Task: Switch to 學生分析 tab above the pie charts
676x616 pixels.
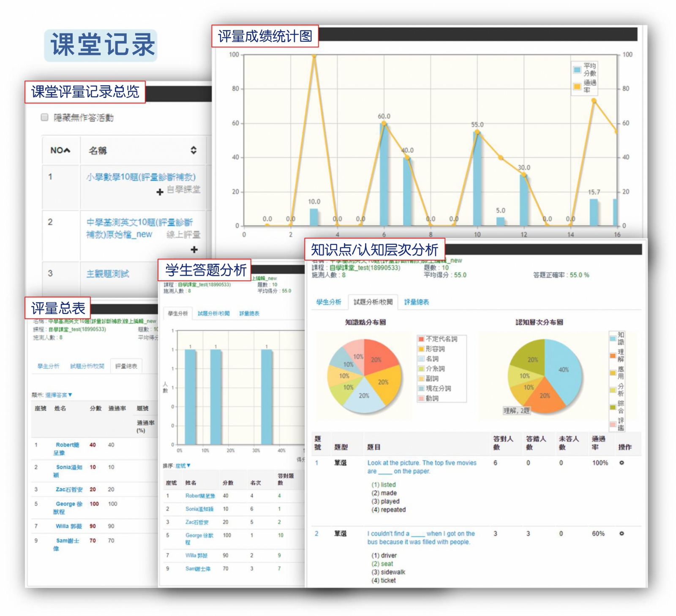Action: (x=329, y=302)
